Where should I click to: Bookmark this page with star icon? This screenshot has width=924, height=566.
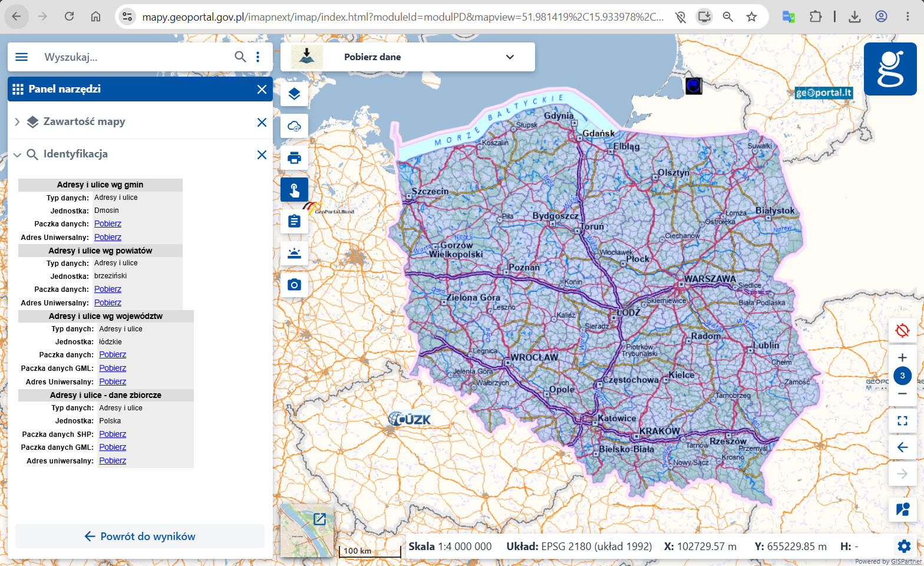coord(751,17)
